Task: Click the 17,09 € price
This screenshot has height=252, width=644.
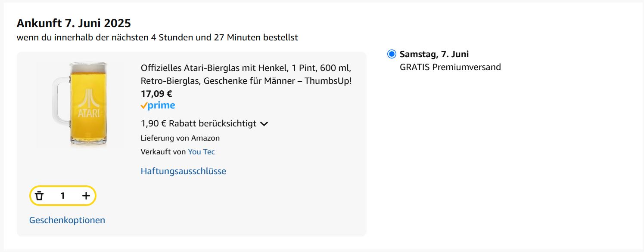Action: coord(156,93)
